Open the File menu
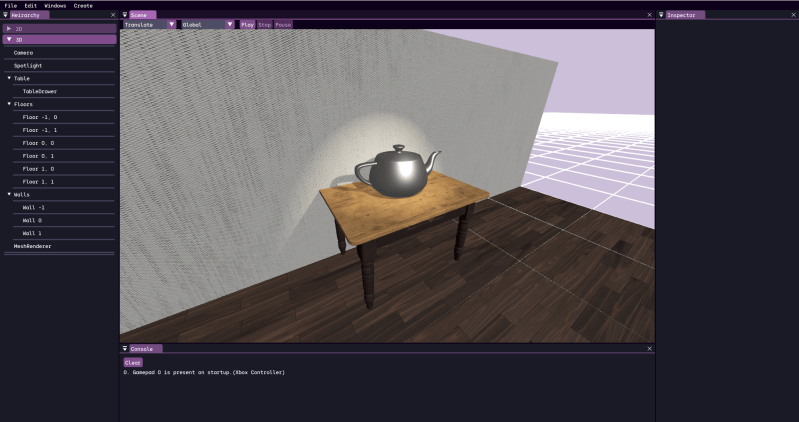This screenshot has height=422, width=799. (11, 6)
